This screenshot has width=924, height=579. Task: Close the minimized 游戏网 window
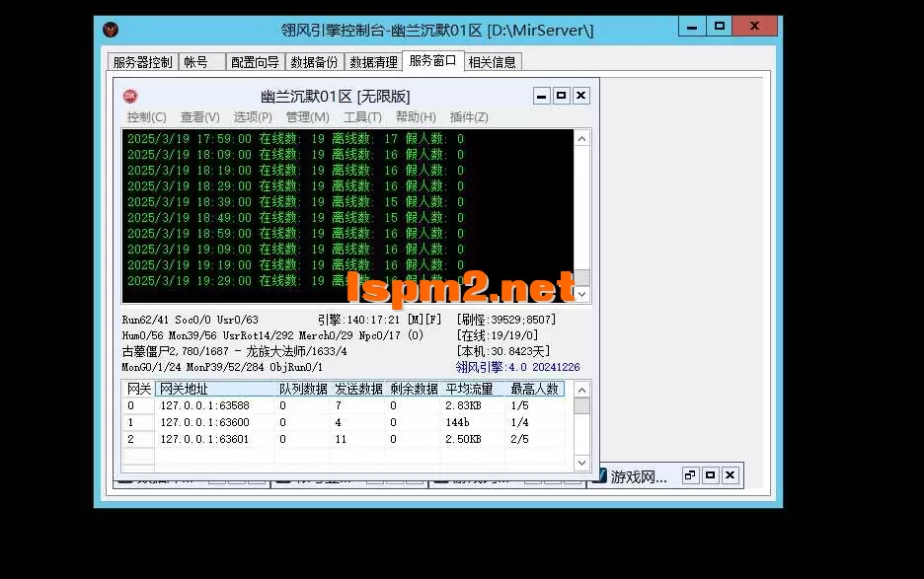point(730,475)
